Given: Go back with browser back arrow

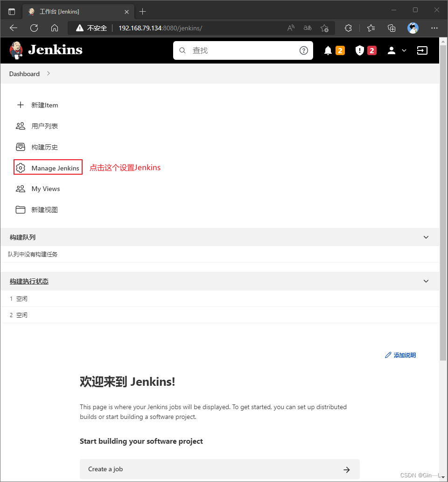Looking at the screenshot, I should coord(14,28).
